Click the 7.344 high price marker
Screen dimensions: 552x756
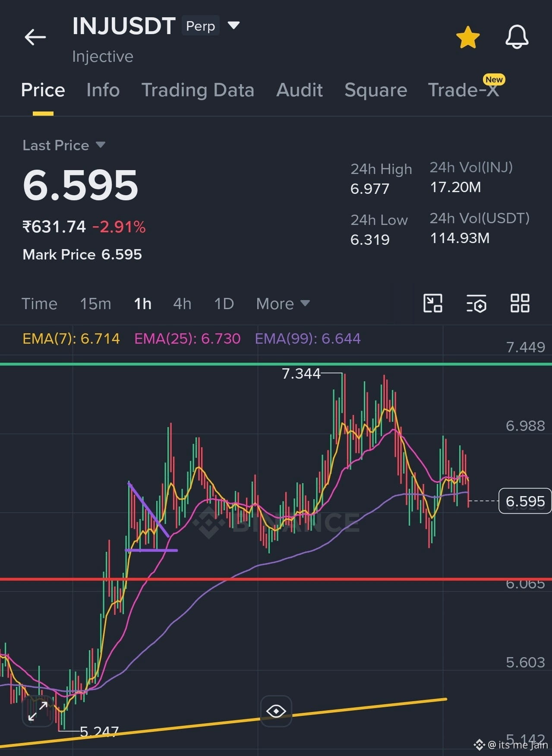tap(301, 374)
